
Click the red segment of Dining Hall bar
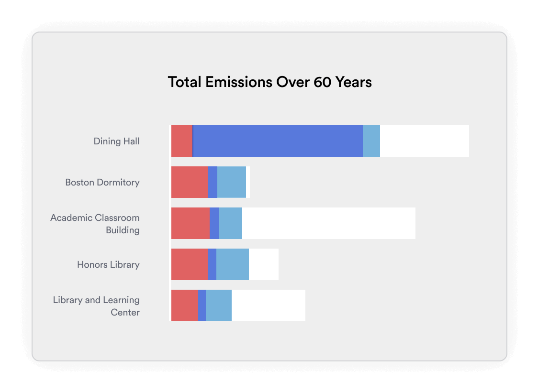182,141
